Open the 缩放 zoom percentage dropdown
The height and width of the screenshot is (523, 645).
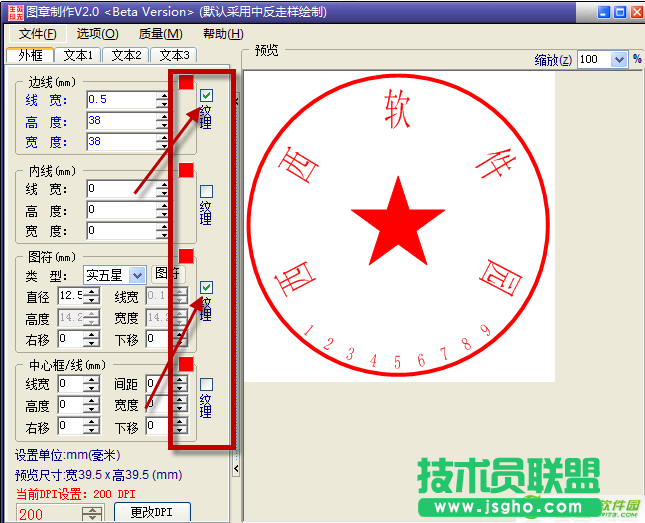(x=619, y=60)
